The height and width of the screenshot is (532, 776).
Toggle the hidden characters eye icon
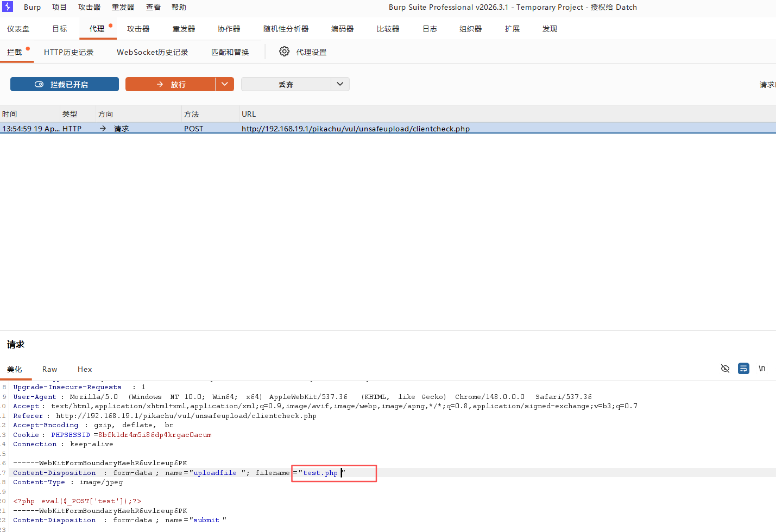[x=725, y=369]
